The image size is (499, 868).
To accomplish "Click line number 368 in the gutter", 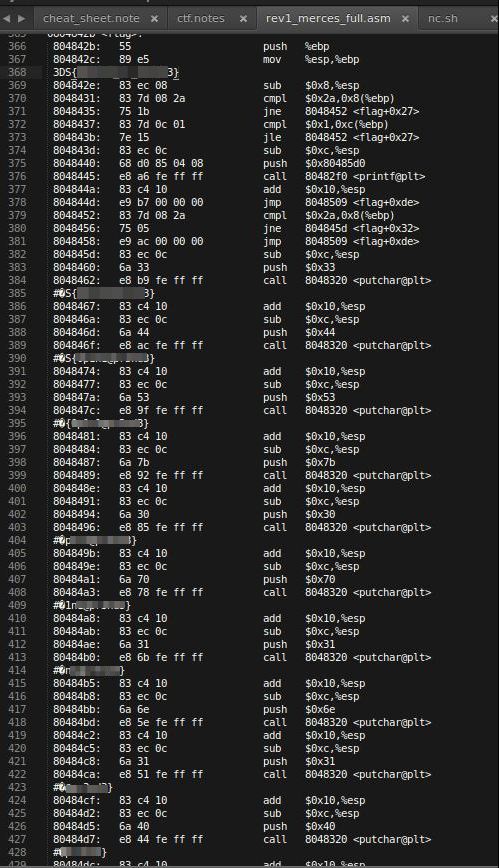I will pyautogui.click(x=17, y=72).
